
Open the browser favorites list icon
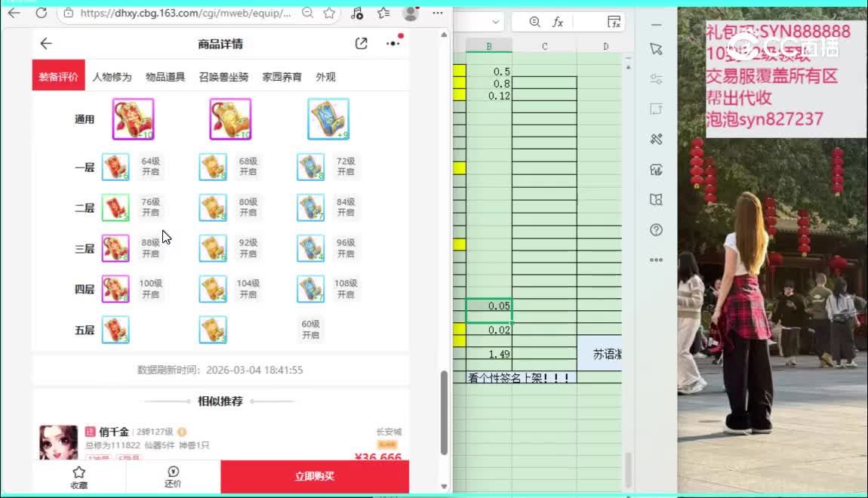pyautogui.click(x=383, y=13)
